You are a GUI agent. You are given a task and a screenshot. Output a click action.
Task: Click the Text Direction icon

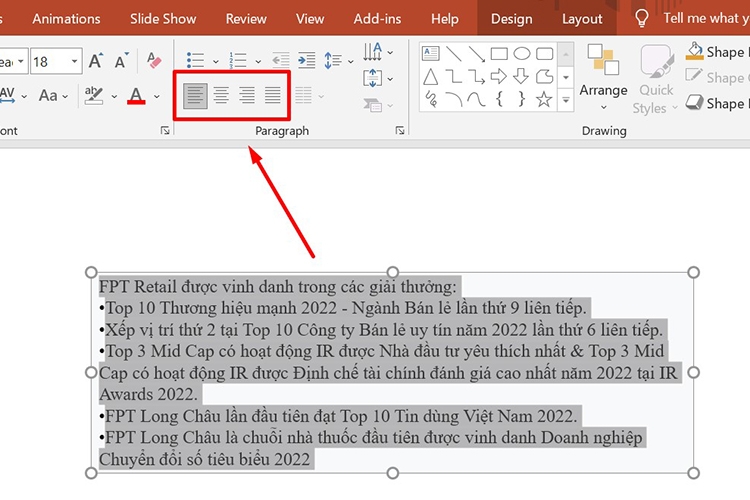coord(373,52)
